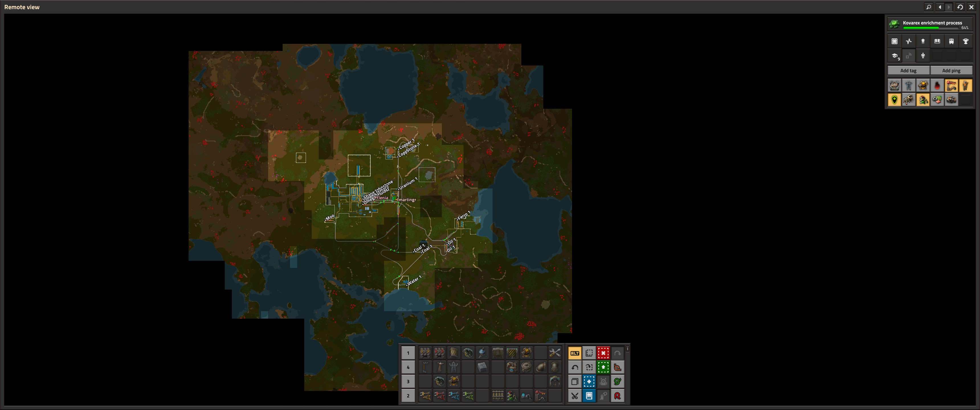
Task: Toggle map tags pin overlay
Action: point(895,100)
